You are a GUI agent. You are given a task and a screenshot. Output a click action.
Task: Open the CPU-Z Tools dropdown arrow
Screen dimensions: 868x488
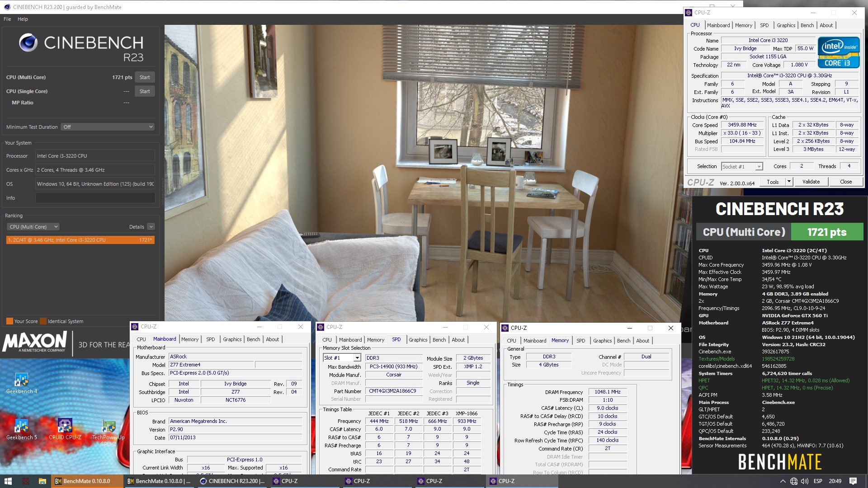[x=789, y=182]
